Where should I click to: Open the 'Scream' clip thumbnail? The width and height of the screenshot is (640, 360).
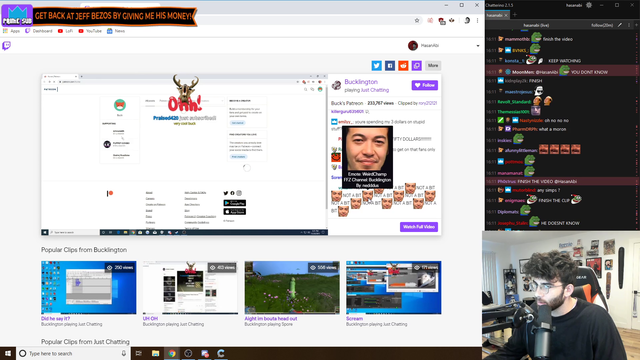coord(393,287)
